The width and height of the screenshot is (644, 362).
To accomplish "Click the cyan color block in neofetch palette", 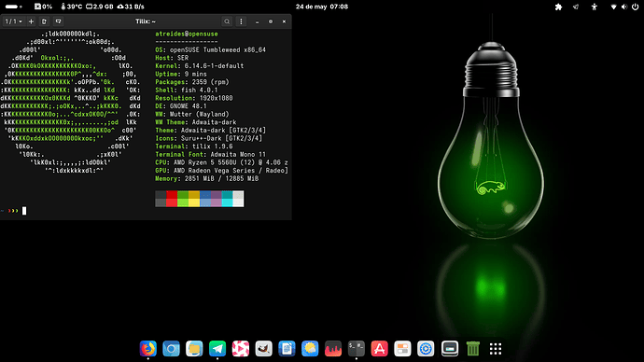I will click(x=227, y=199).
